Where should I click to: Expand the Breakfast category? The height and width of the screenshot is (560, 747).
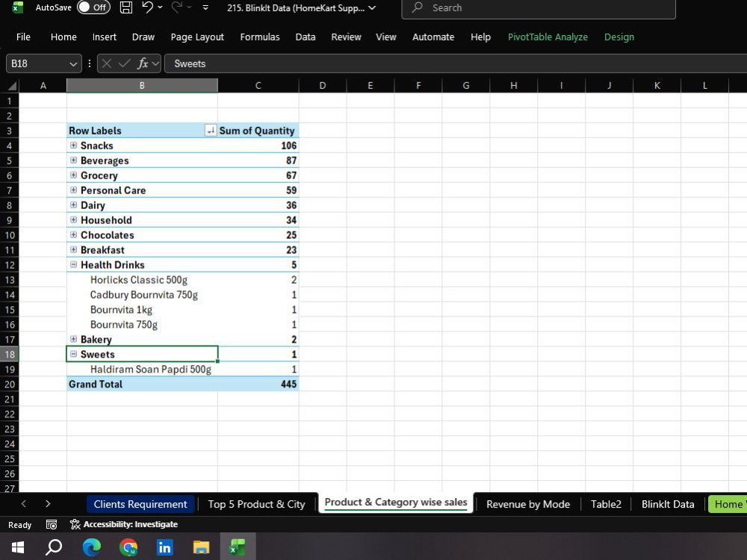73,249
